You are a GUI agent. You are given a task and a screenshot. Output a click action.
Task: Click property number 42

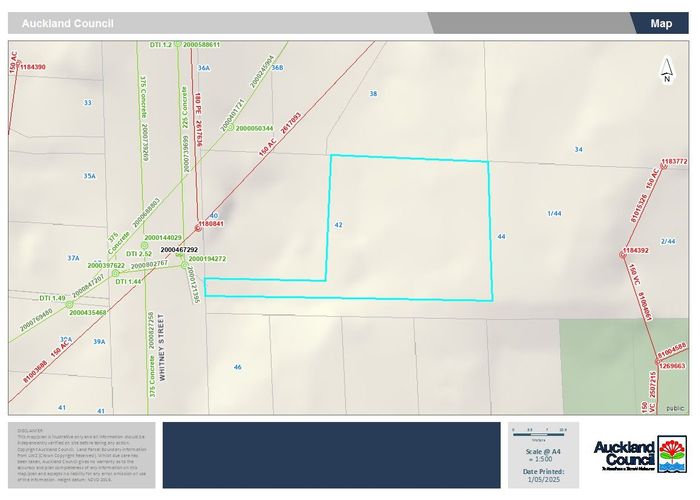click(x=338, y=225)
